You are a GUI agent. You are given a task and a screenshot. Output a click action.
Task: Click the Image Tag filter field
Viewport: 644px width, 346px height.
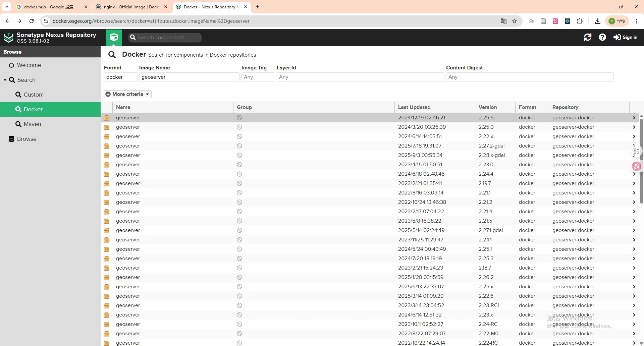[x=258, y=77]
